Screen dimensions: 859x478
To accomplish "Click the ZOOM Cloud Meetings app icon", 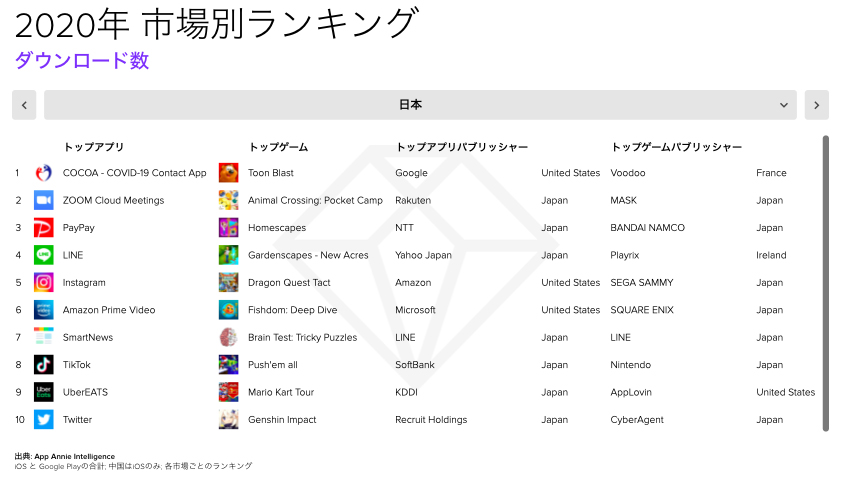I will (x=44, y=200).
